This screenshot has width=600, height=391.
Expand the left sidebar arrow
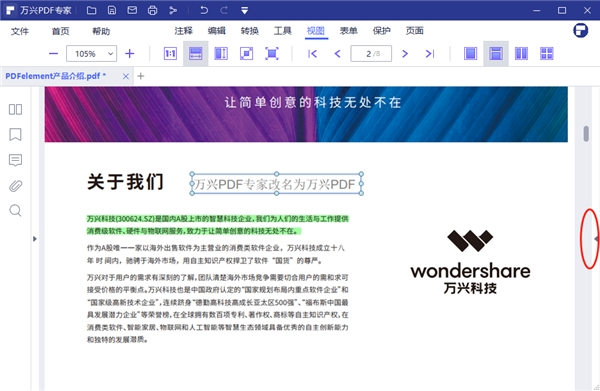coord(35,239)
